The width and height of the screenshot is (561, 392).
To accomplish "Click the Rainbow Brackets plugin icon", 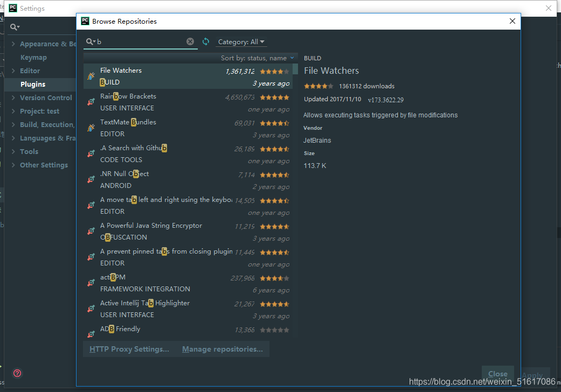I will 91,102.
